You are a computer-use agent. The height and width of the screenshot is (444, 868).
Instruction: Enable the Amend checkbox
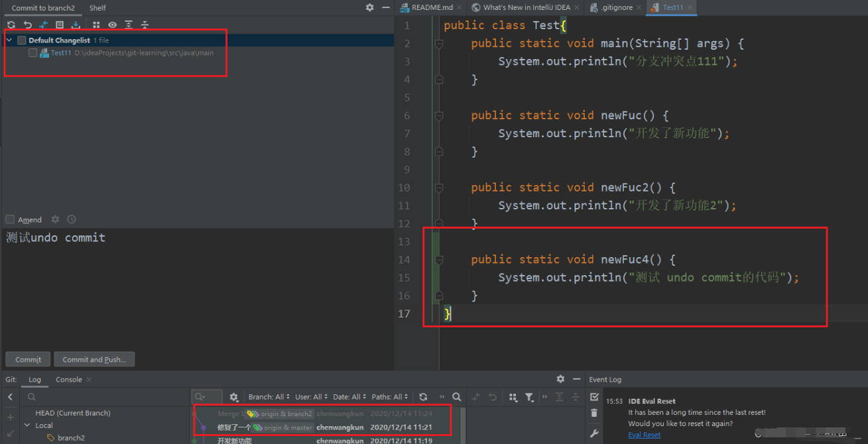tap(10, 219)
